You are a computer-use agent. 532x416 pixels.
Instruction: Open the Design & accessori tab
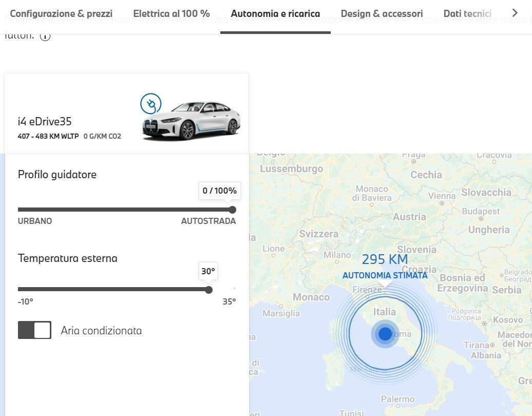pos(382,13)
